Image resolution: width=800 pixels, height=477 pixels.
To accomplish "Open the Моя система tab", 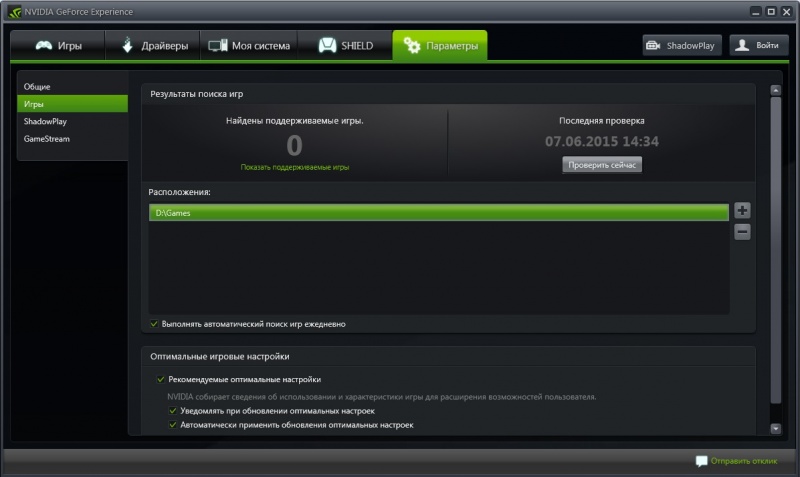I will (249, 45).
